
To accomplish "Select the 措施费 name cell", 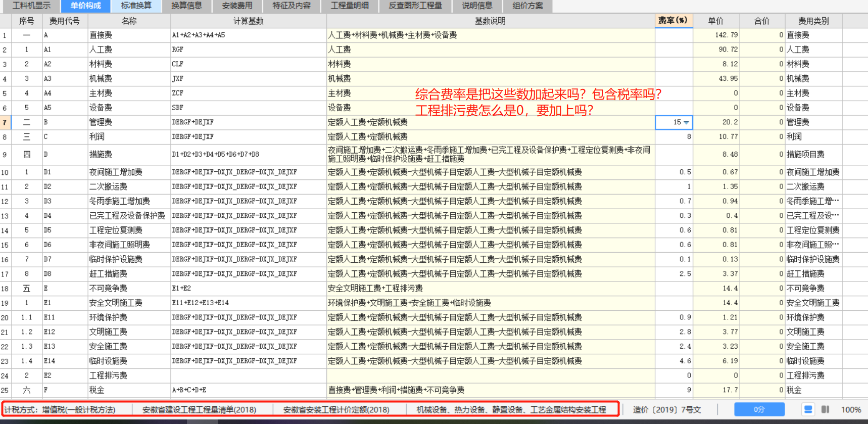I will coord(129,155).
